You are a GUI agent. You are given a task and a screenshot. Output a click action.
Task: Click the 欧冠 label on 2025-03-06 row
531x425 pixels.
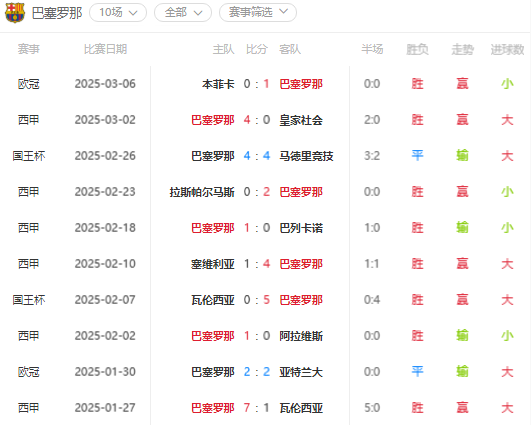[28, 84]
